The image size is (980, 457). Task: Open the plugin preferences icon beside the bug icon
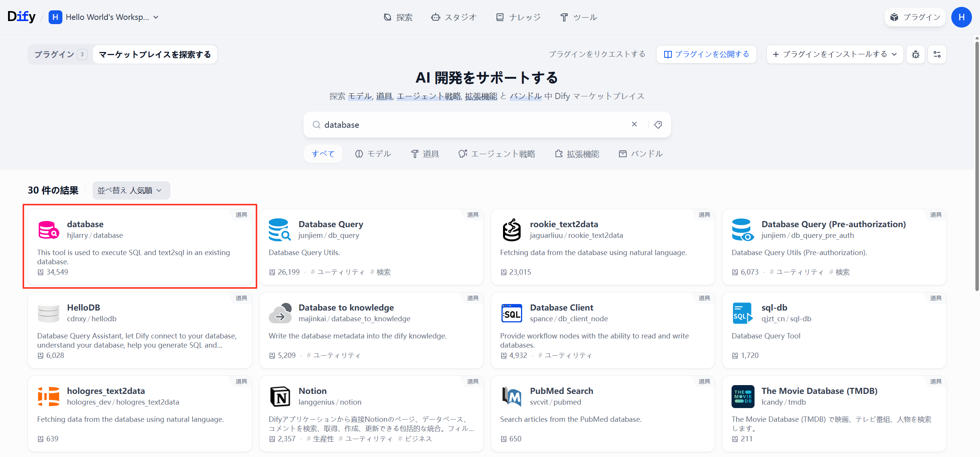click(x=937, y=54)
